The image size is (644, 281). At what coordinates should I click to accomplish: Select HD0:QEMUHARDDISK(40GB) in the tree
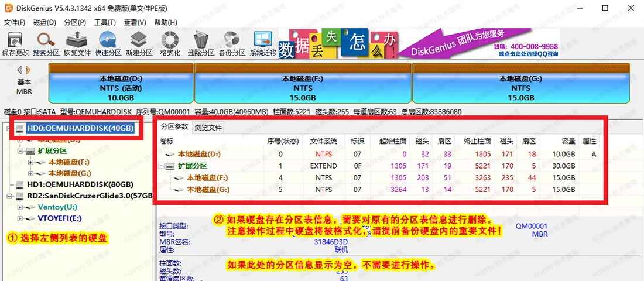81,128
